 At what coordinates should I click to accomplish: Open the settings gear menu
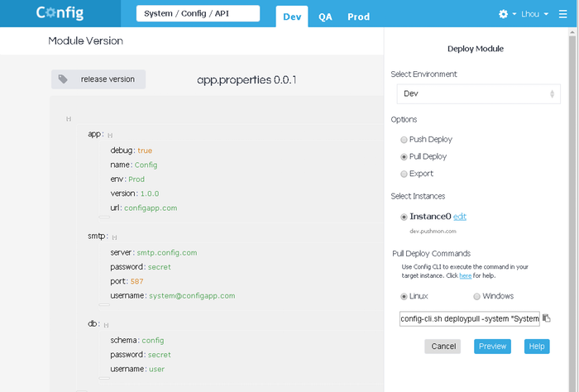tap(503, 14)
